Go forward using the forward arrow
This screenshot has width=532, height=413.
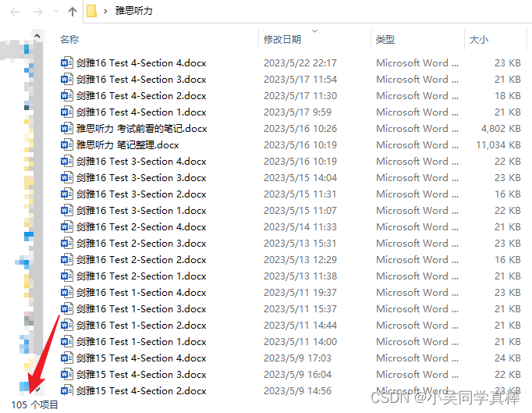[38, 12]
